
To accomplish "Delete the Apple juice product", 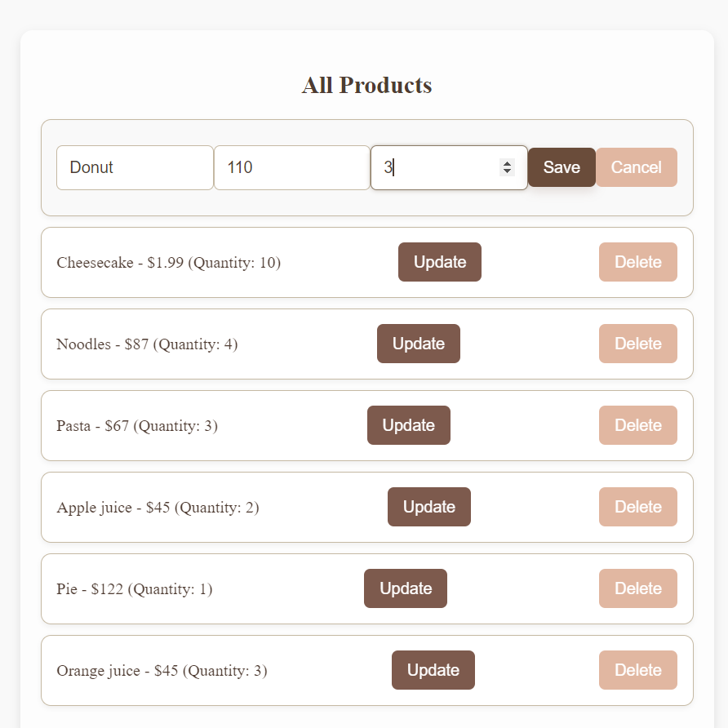I will point(637,507).
